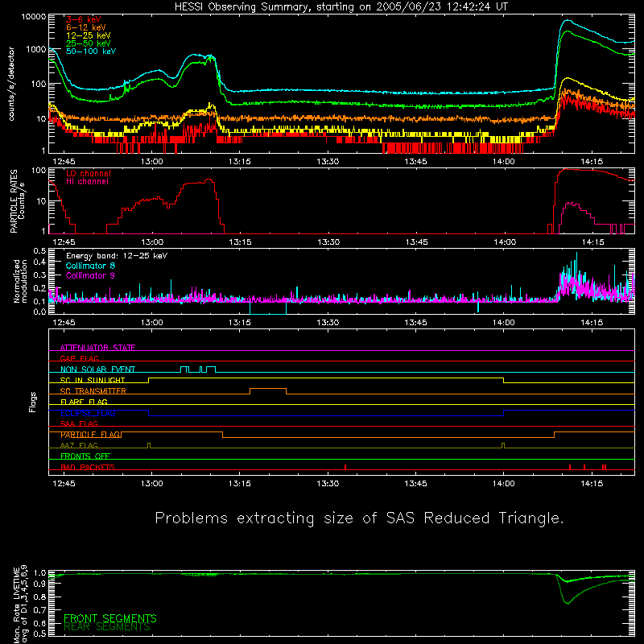Click the vertical 'Flags' axis label
644x644 pixels.
33,402
